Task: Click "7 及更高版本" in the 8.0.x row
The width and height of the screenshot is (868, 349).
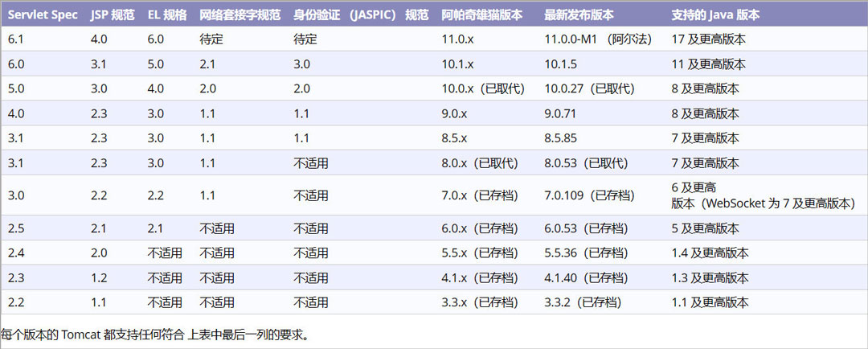Action: 706,163
